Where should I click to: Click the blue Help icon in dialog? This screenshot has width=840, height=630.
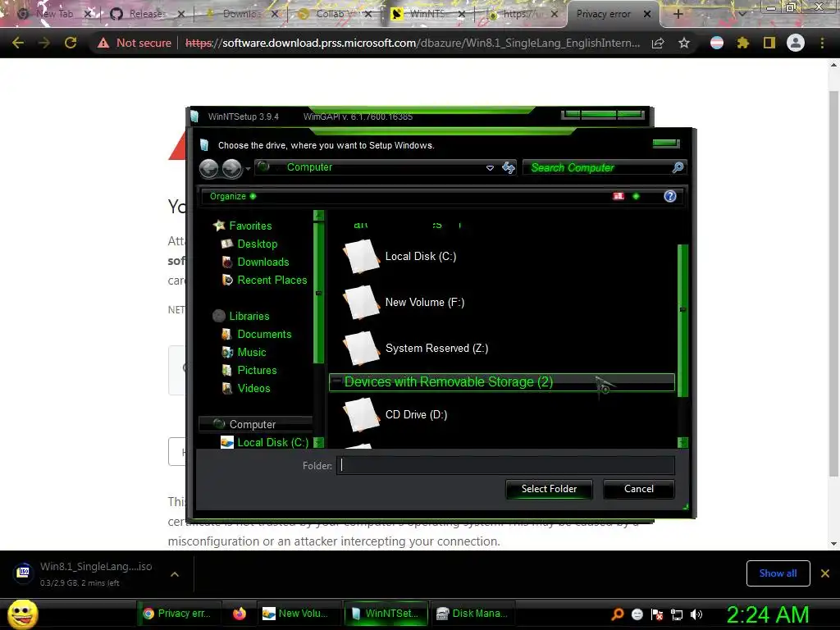[x=669, y=196]
